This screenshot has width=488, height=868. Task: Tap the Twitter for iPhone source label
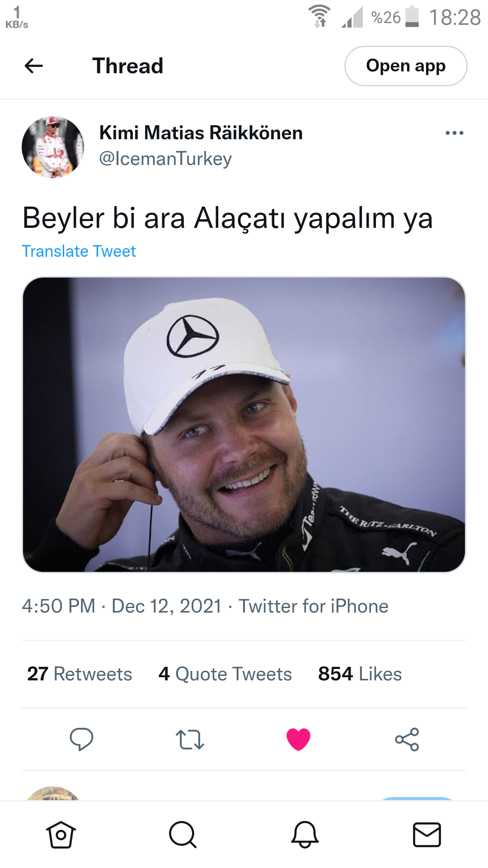point(314,606)
